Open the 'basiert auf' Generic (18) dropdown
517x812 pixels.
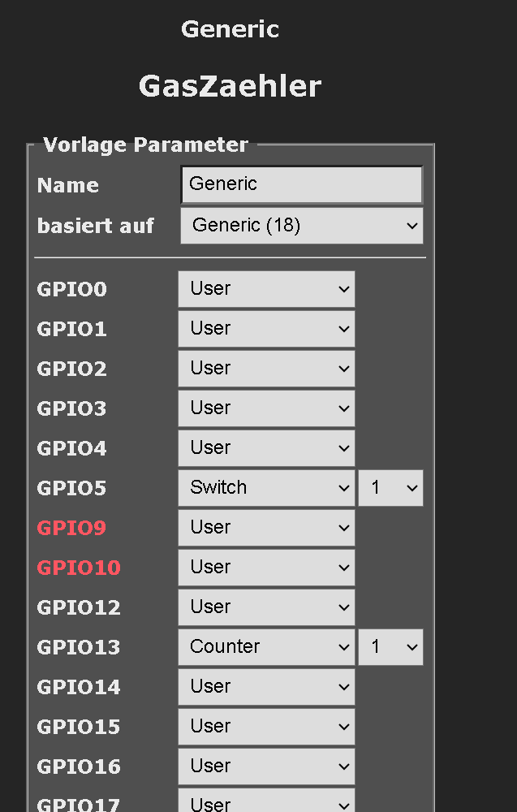[x=302, y=226]
